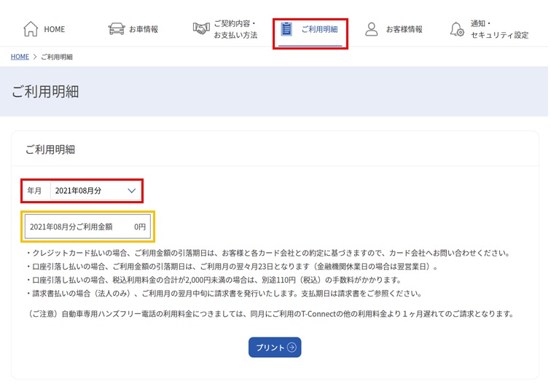551x392 pixels.
Task: Click the note about クレジットカード払いの場合
Action: coord(268,253)
